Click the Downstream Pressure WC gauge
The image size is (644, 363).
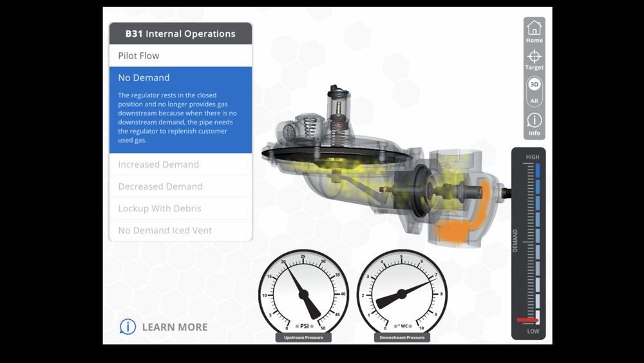click(x=402, y=294)
